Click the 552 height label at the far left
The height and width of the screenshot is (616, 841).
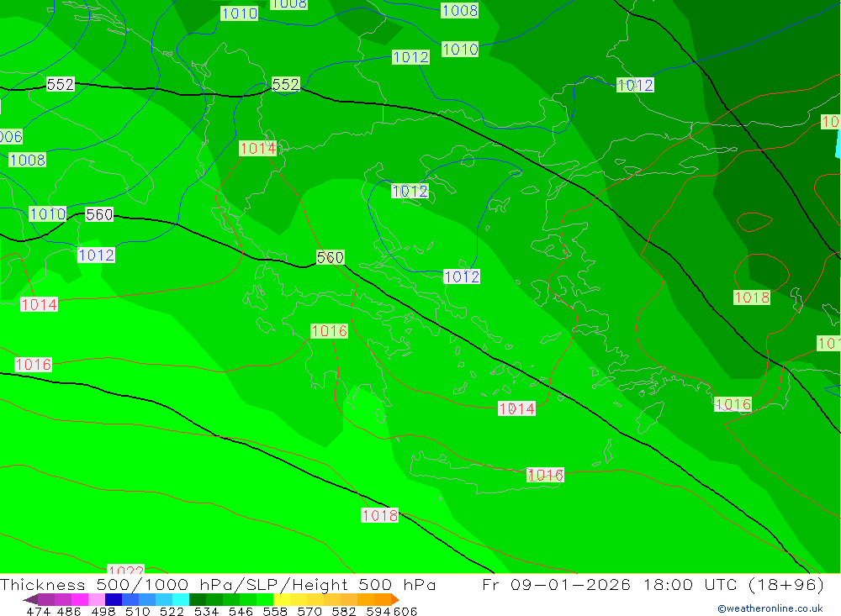pos(60,84)
